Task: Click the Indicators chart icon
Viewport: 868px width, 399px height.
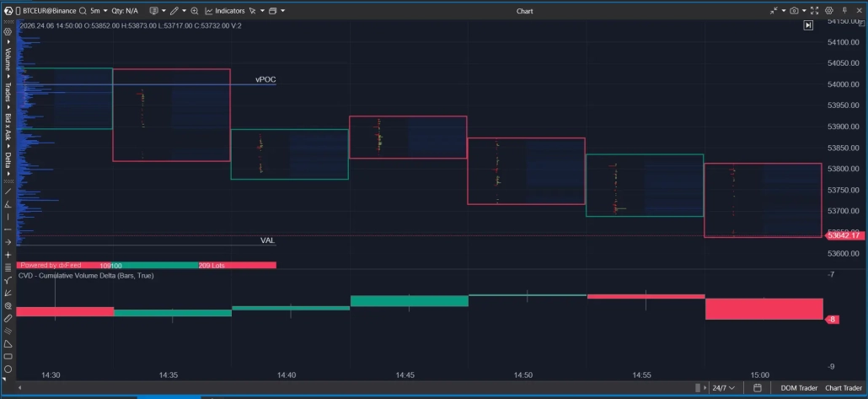Action: [x=209, y=10]
